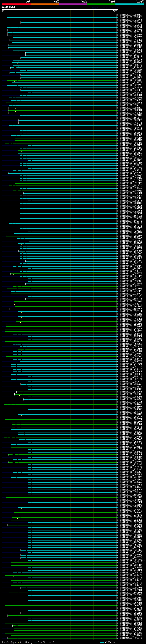
Task: Open hit UniRef100_Q00984
Action: pos(131,95)
